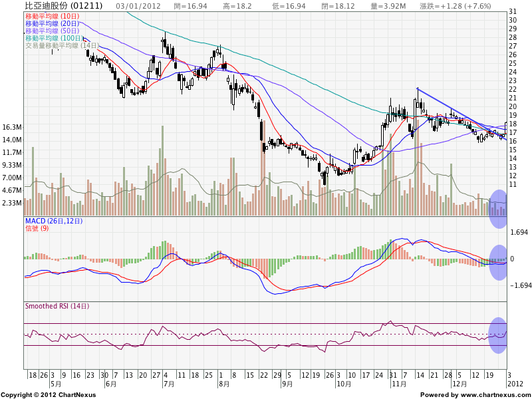
Task: Click the 11月 month label
Action: click(x=398, y=384)
